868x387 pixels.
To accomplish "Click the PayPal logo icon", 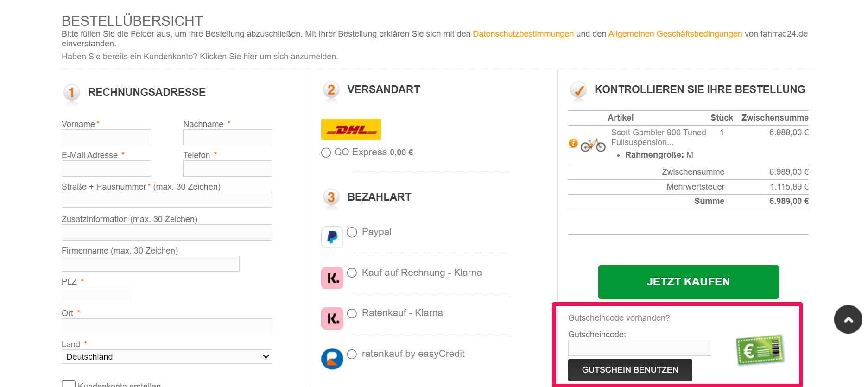I will [332, 237].
